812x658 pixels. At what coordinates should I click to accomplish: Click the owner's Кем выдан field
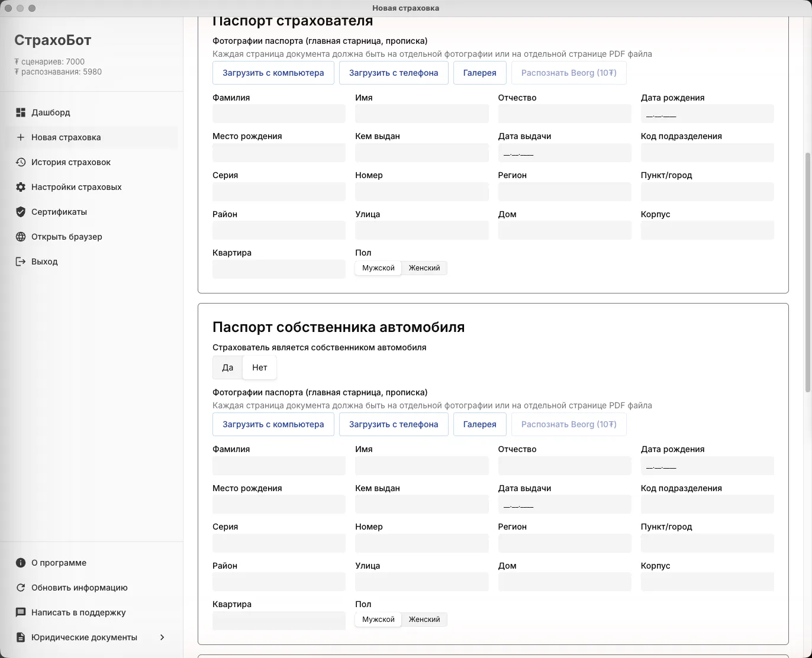422,504
